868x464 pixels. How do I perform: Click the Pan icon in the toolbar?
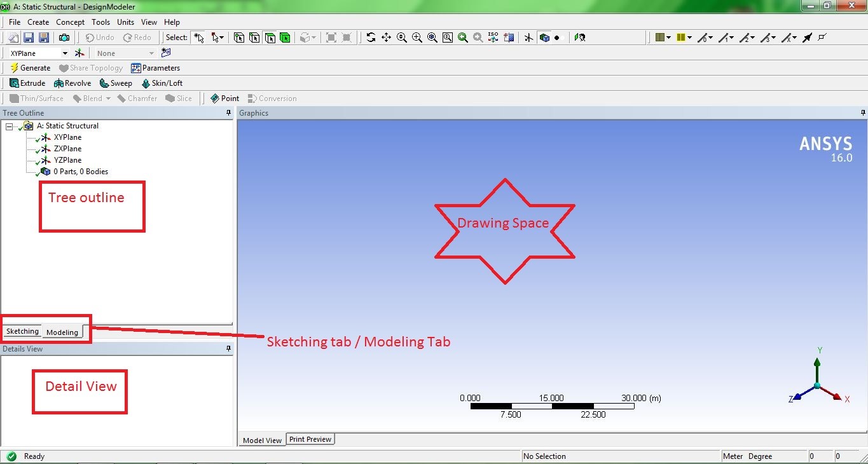pos(386,38)
